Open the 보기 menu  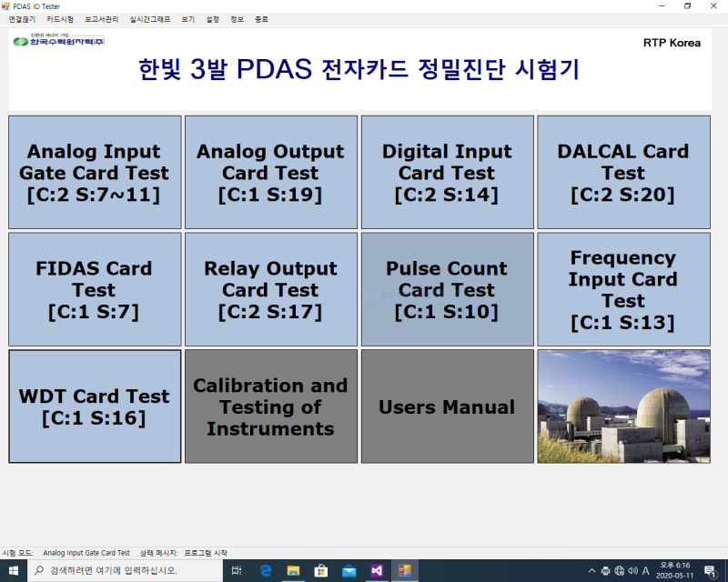pos(187,18)
